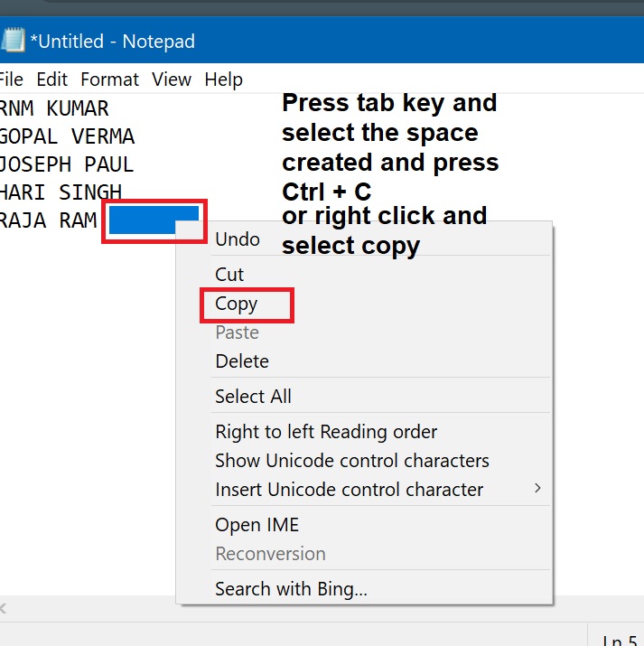Image resolution: width=644 pixels, height=646 pixels.
Task: Click the submenu arrow beside Insert Unicode
Action: (538, 489)
